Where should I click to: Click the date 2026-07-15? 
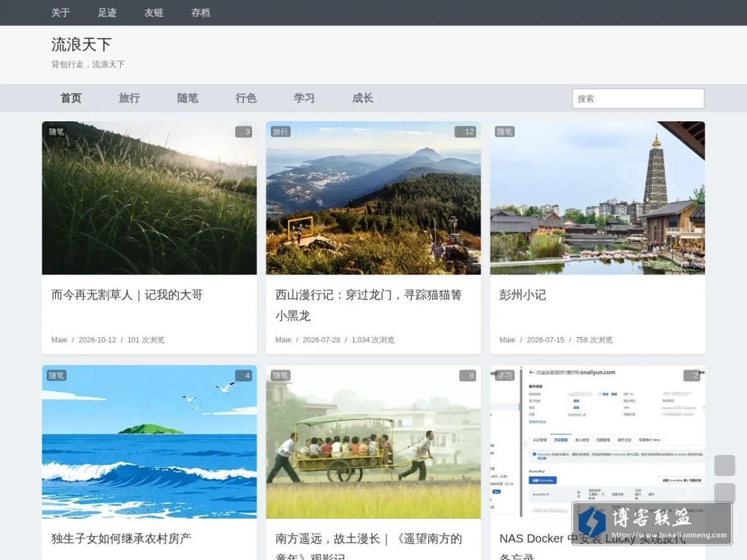coord(545,340)
